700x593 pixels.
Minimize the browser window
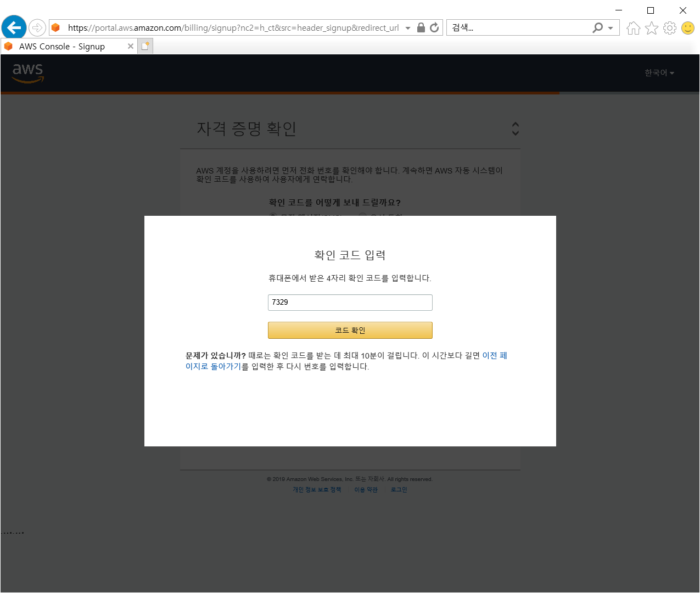coord(619,10)
